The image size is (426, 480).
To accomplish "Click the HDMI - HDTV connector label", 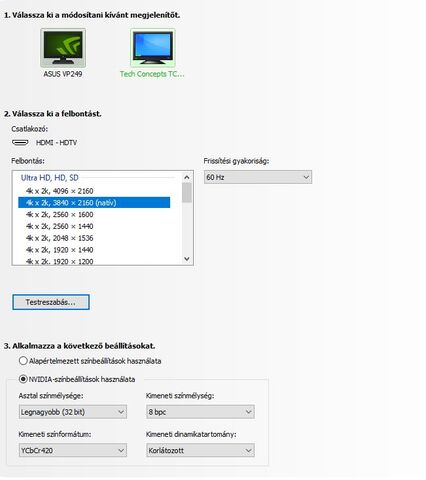I will tap(56, 143).
